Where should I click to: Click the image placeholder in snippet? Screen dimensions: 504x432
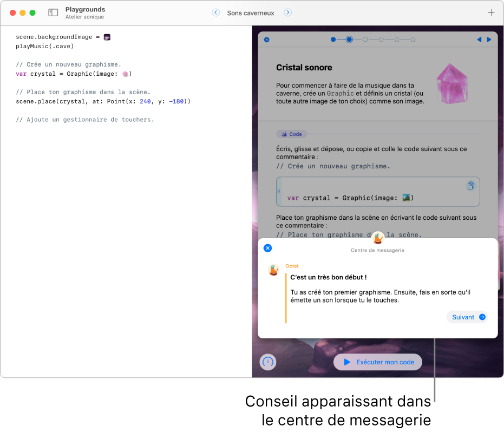[406, 198]
